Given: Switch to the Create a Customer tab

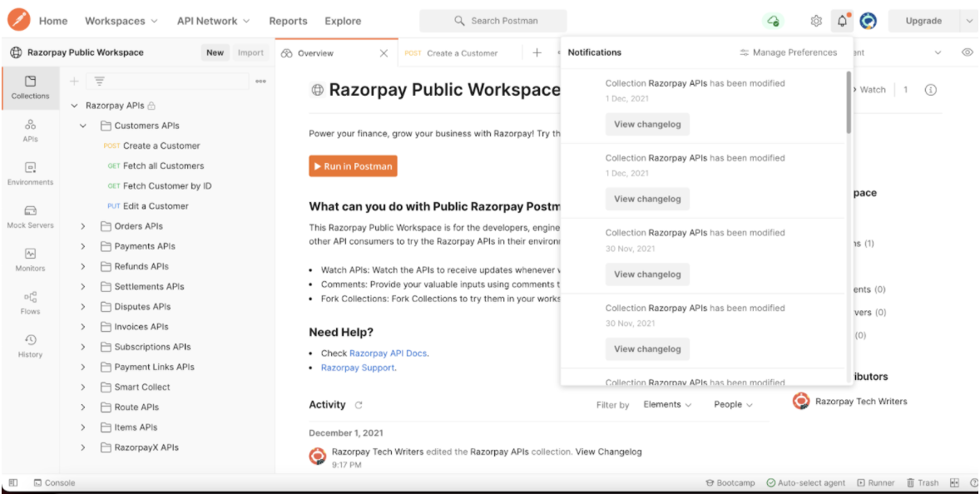Looking at the screenshot, I should coord(459,53).
